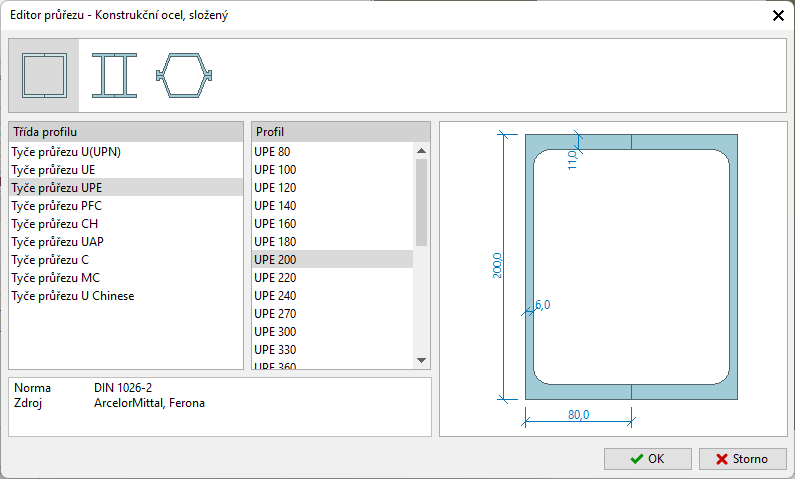Viewport: 795px width, 479px height.
Task: Pick the UPE 220 profile
Action: tap(275, 278)
